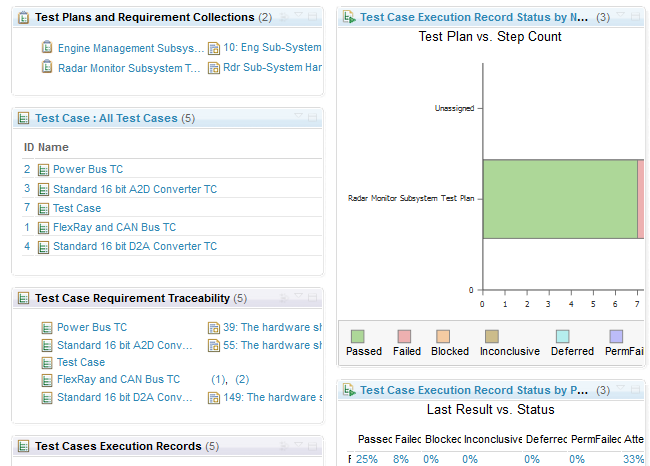Open the 25% Passed result link
Screen dimensions: 650x466
coord(366,459)
